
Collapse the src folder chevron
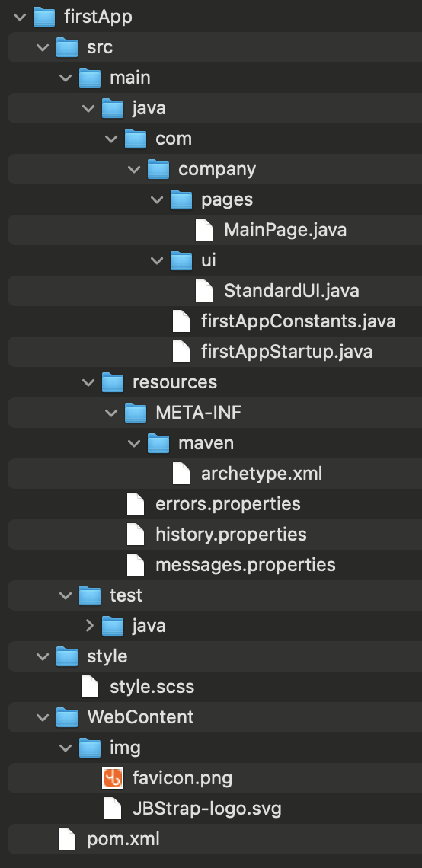(x=43, y=48)
